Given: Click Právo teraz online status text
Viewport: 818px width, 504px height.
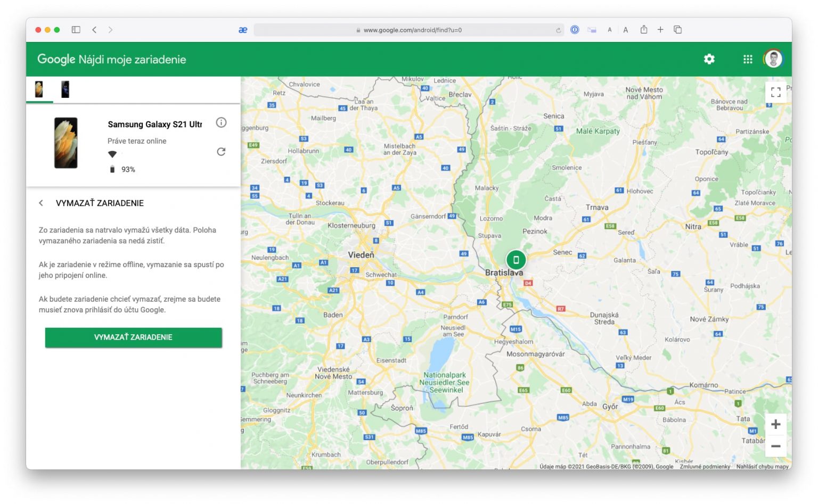Looking at the screenshot, I should click(x=137, y=141).
